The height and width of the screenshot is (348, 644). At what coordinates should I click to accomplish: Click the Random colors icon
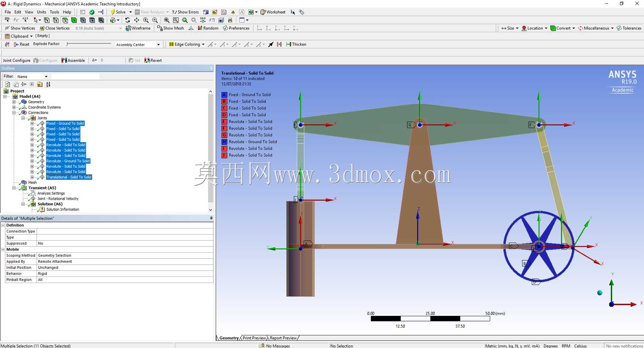[x=208, y=28]
